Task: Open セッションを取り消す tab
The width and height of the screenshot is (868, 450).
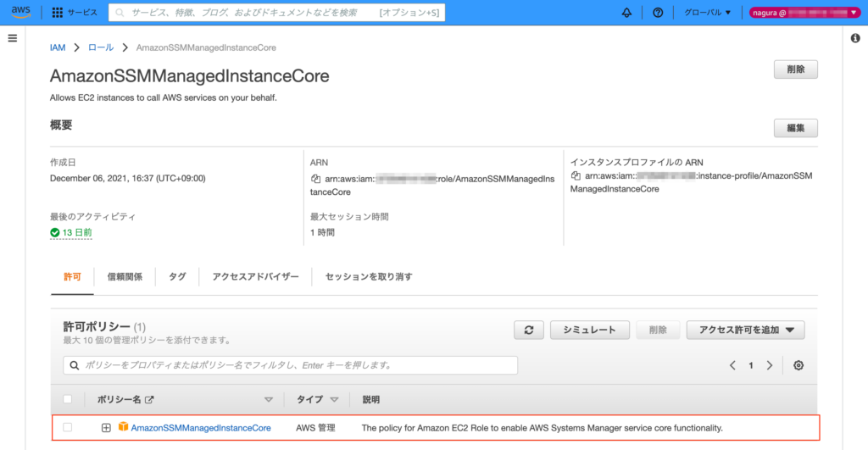Action: 369,277
